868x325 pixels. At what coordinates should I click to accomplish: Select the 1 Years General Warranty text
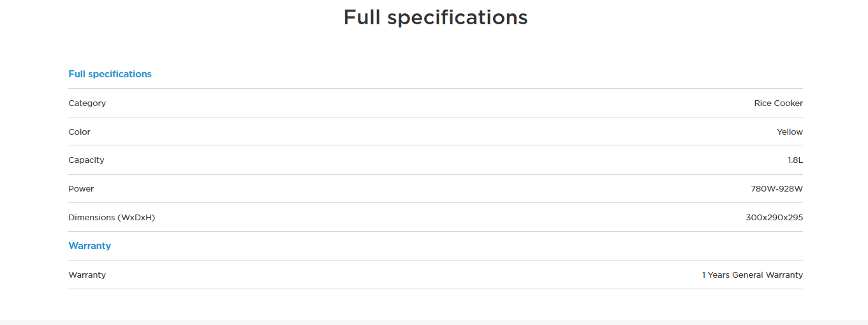[753, 275]
